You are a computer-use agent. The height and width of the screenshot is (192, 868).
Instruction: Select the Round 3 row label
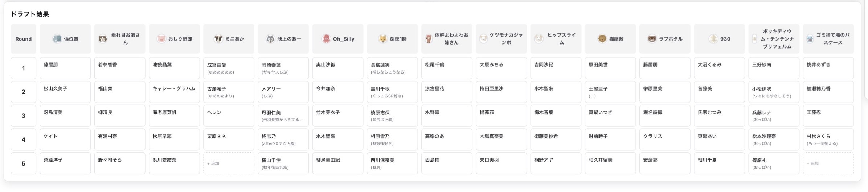(x=24, y=116)
